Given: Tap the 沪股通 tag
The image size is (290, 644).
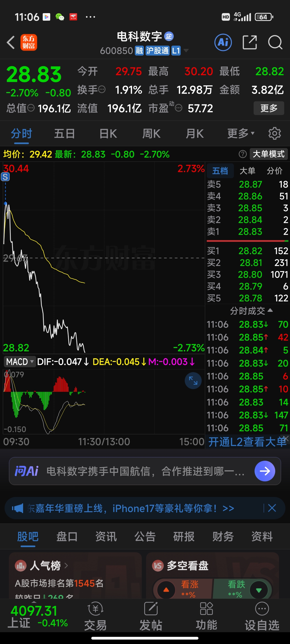Looking at the screenshot, I should pos(158,50).
